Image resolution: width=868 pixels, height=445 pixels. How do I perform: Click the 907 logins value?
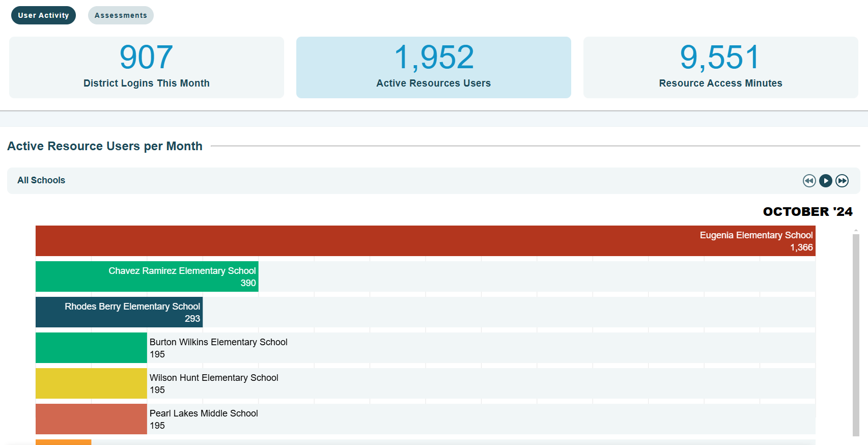147,57
